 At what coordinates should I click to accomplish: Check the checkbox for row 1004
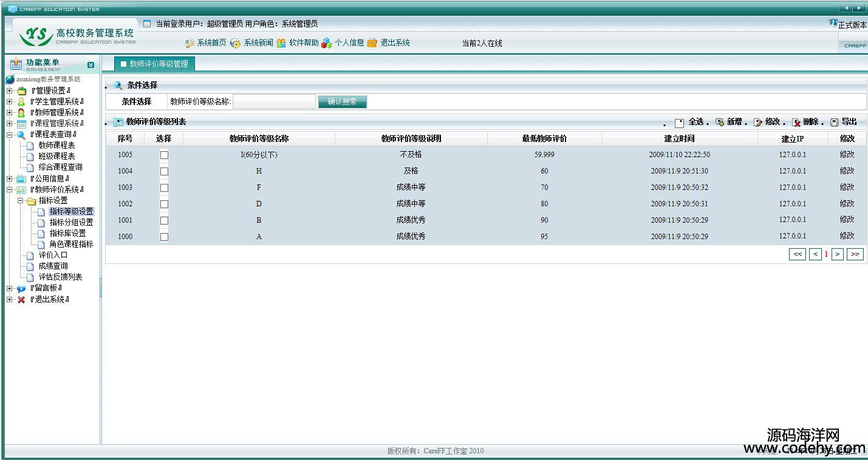click(x=164, y=171)
